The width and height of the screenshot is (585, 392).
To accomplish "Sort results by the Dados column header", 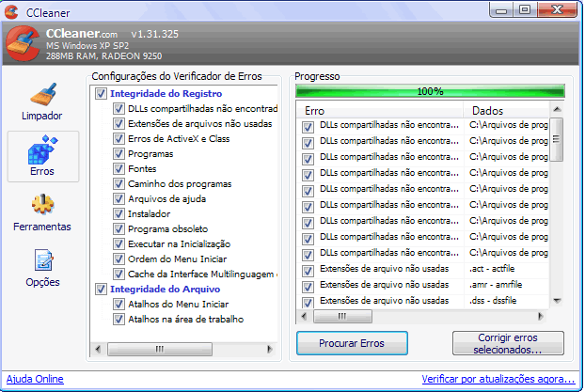I will [x=507, y=110].
